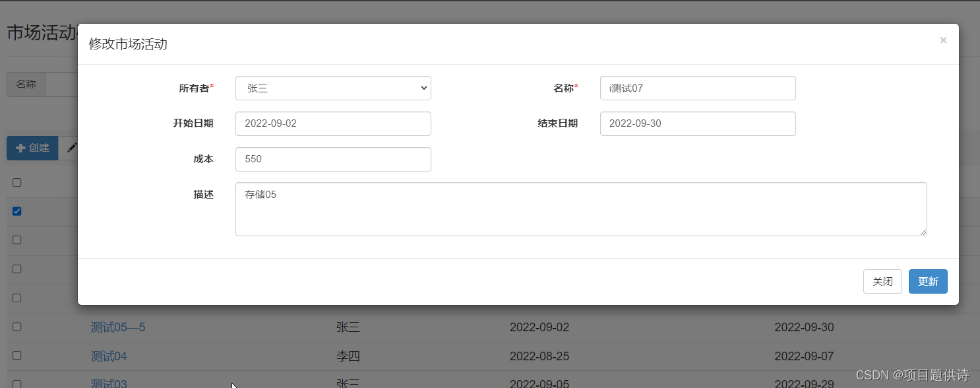This screenshot has width=980, height=388.
Task: Click the pencil edit icon beside 创建
Action: pyautogui.click(x=71, y=148)
